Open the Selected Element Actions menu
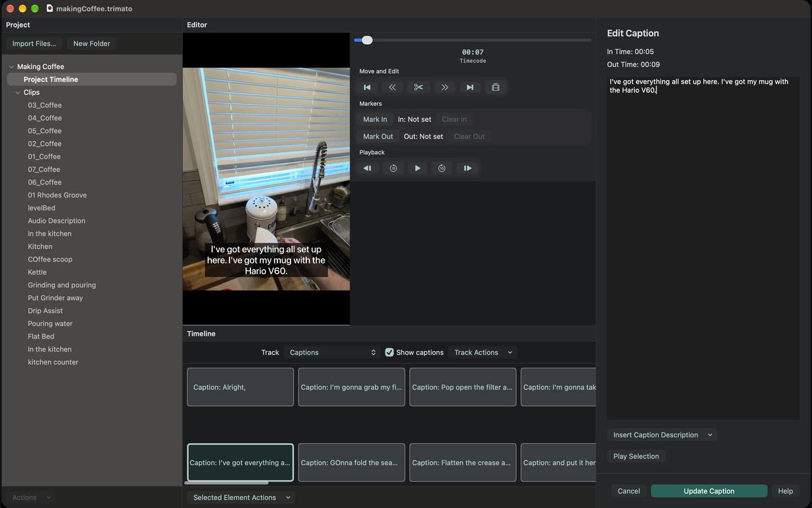 [241, 497]
